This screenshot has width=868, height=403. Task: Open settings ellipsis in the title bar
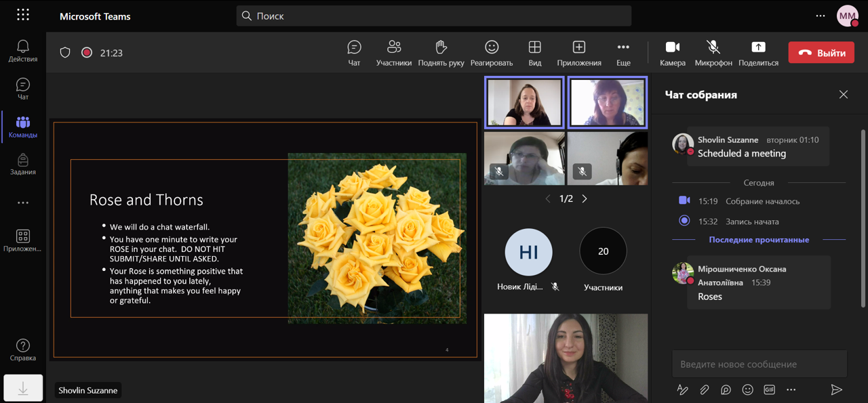821,16
